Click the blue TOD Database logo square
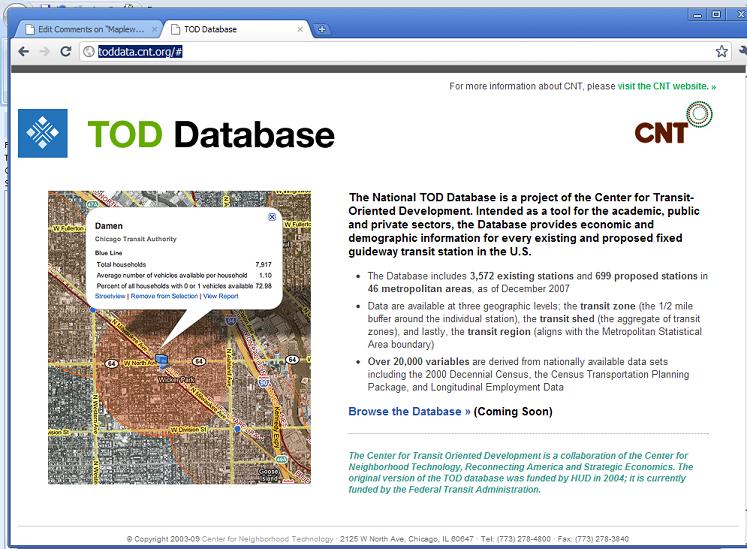747x549 pixels. click(x=43, y=133)
